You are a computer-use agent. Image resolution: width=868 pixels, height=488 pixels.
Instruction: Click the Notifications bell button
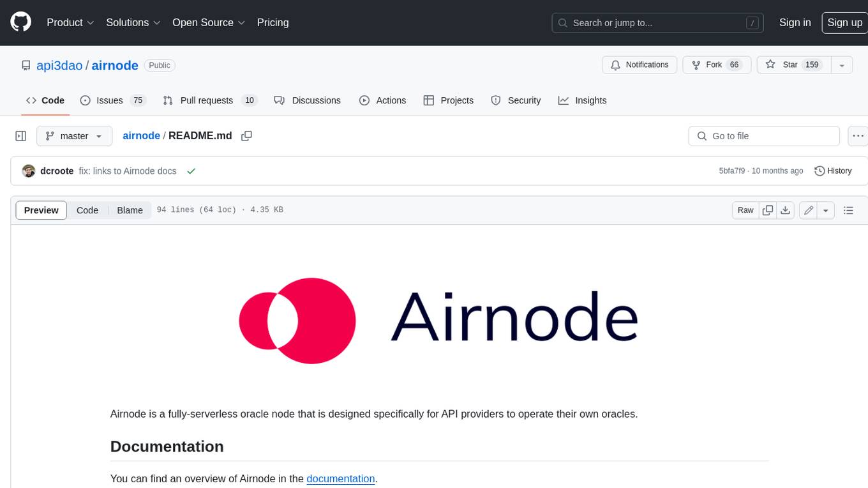tap(640, 65)
